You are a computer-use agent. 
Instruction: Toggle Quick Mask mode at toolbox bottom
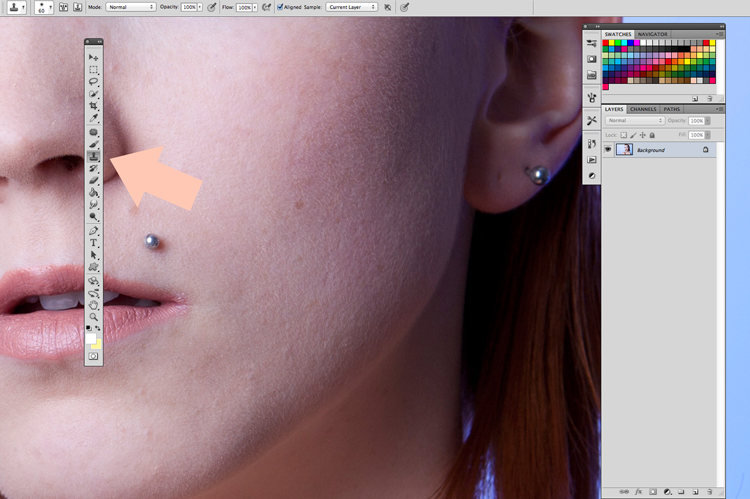tap(93, 356)
